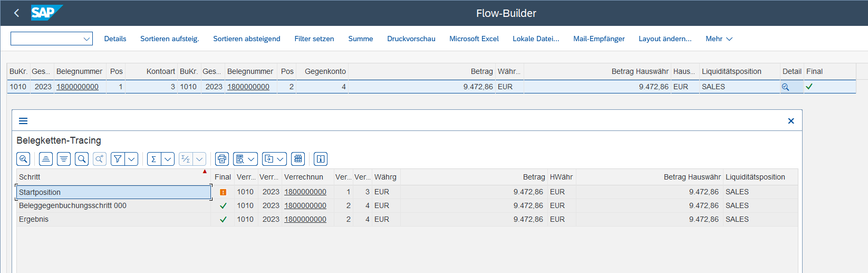Image resolution: width=868 pixels, height=273 pixels.
Task: Click the layout grid icon in tracing toolbar
Action: pos(298,159)
